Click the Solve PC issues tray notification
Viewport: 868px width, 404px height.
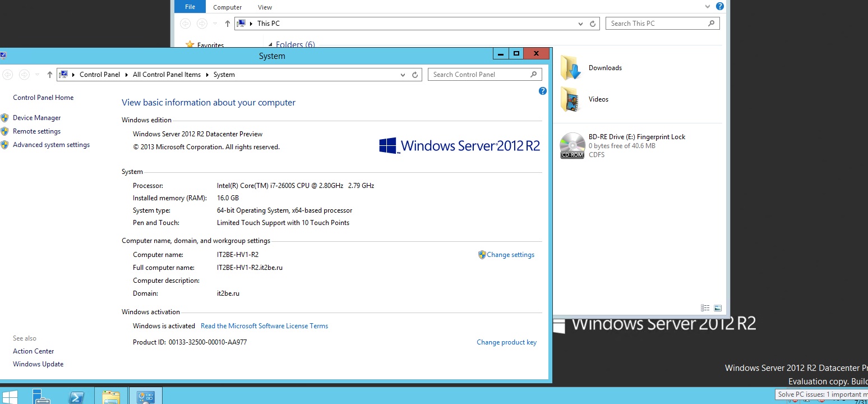tap(821, 394)
